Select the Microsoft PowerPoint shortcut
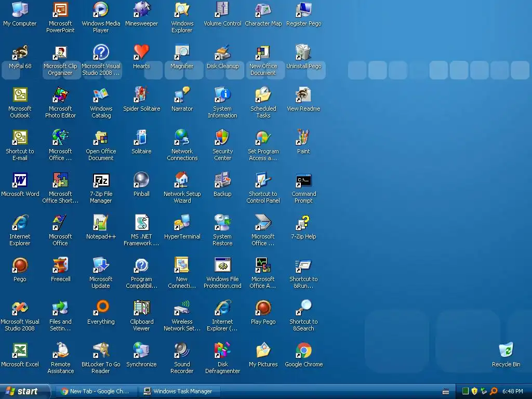 60,9
